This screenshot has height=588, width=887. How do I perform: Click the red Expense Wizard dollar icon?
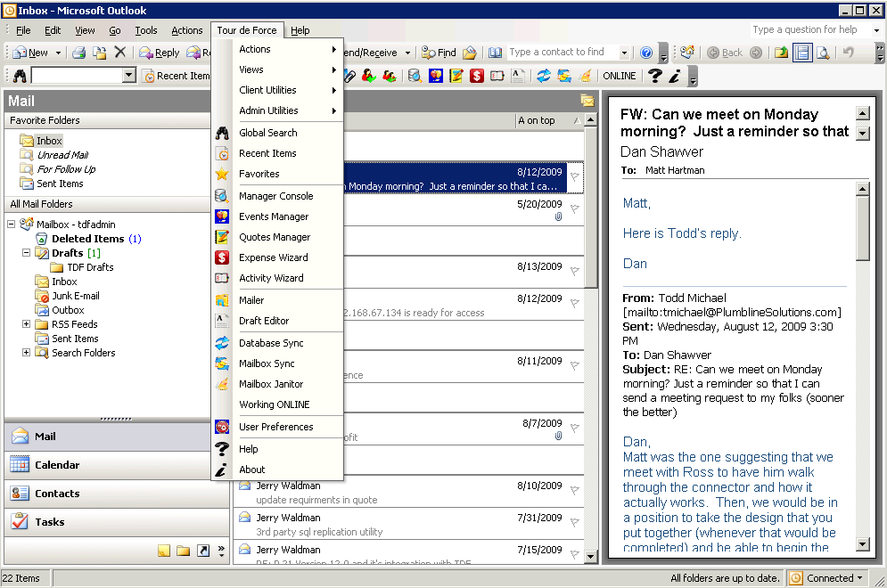click(x=476, y=76)
